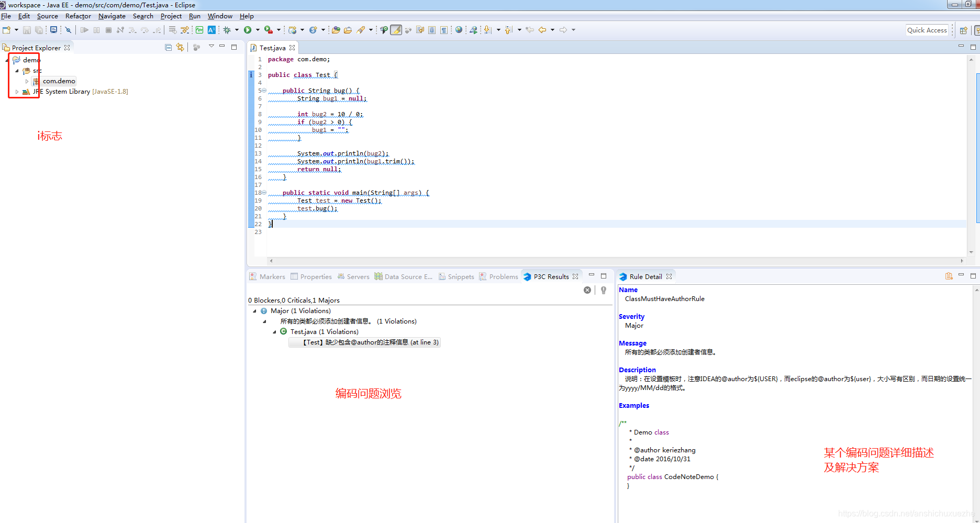Click the Quick Access button
The image size is (980, 523).
(927, 30)
